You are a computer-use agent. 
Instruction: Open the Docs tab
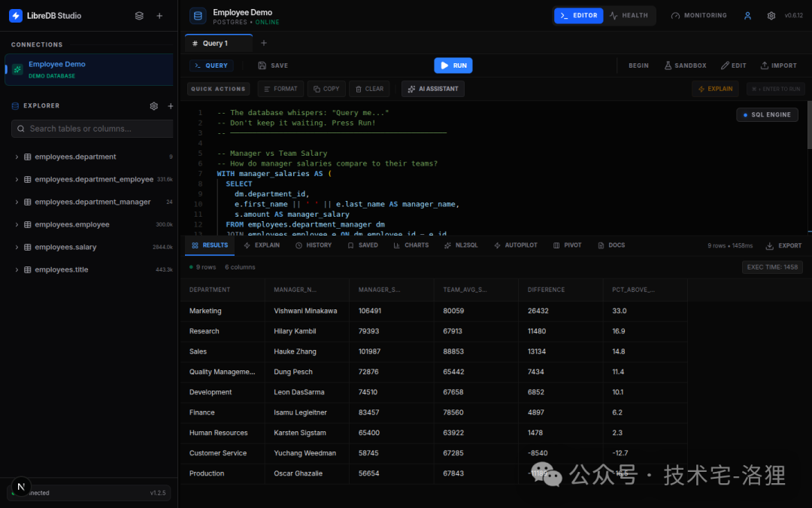pos(611,245)
